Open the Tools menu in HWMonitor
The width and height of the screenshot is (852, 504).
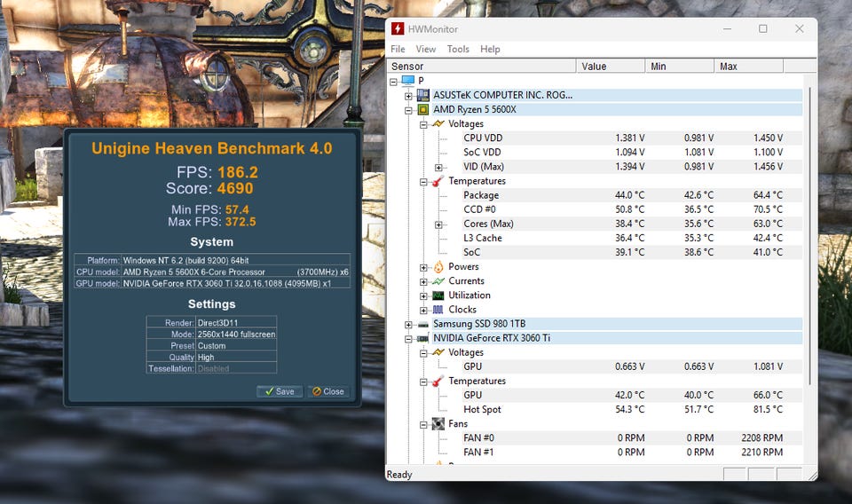pyautogui.click(x=458, y=49)
